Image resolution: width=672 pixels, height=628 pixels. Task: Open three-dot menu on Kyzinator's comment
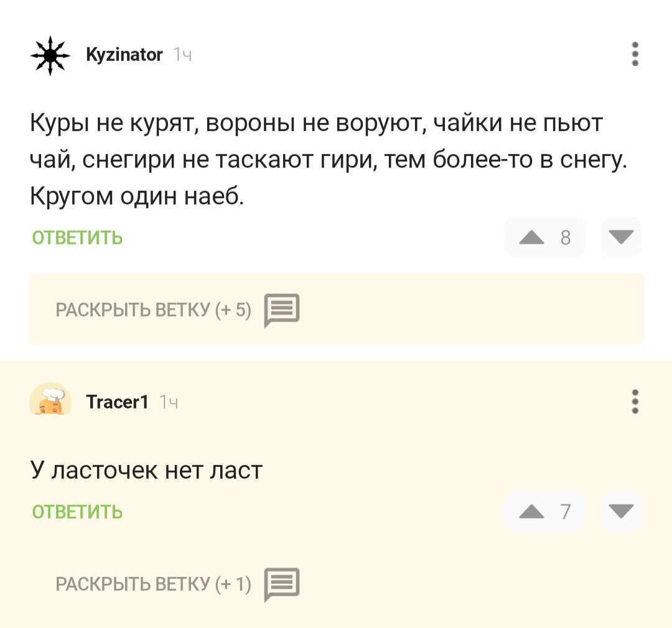click(x=635, y=55)
